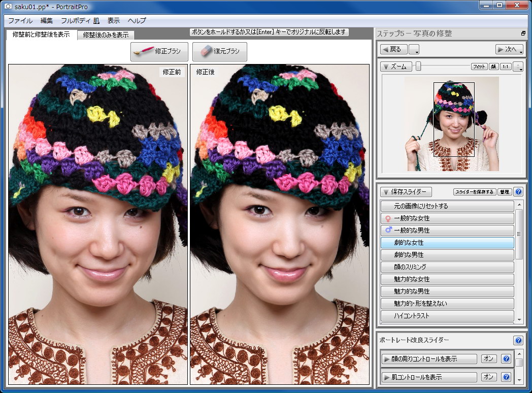Apply the 顔のスリミング preset
Viewport: 532px width, 393px height.
click(447, 267)
